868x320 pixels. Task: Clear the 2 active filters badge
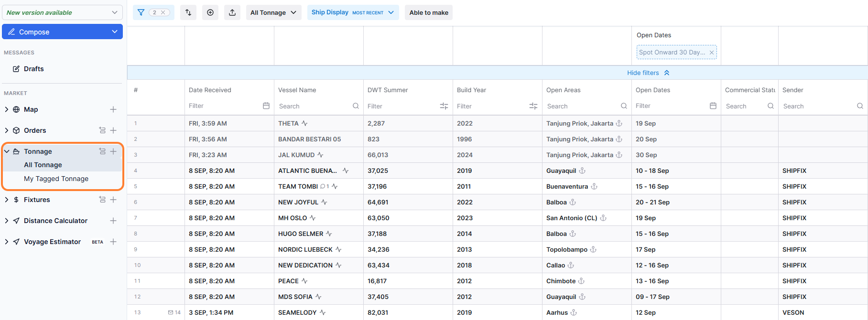tap(163, 12)
